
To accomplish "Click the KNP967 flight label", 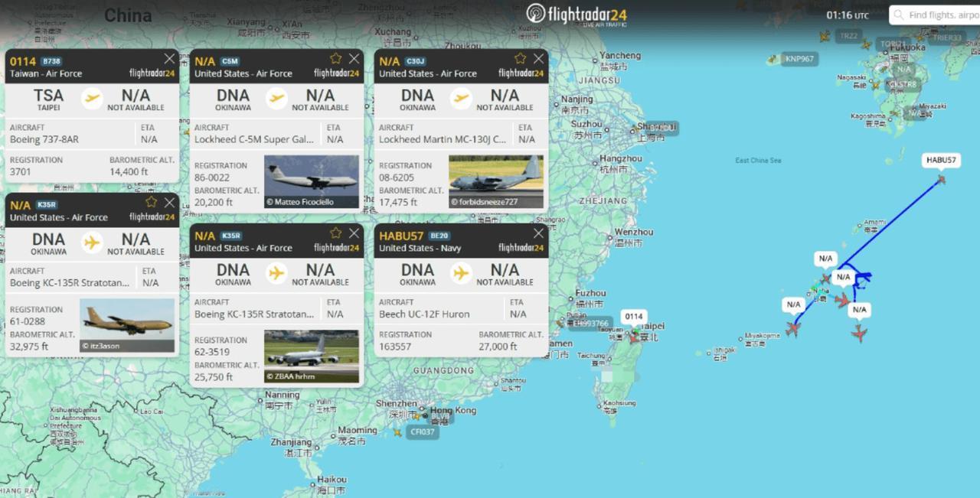I will 799,59.
